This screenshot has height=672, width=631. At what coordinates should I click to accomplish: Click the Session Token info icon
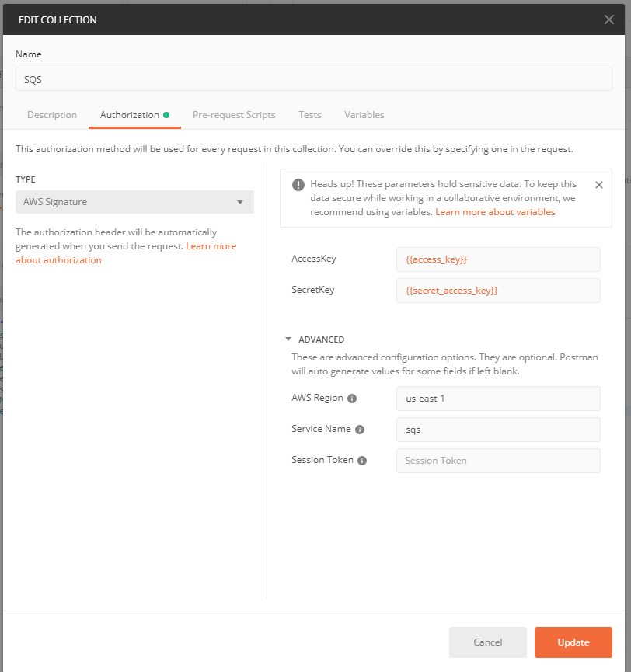pos(362,461)
